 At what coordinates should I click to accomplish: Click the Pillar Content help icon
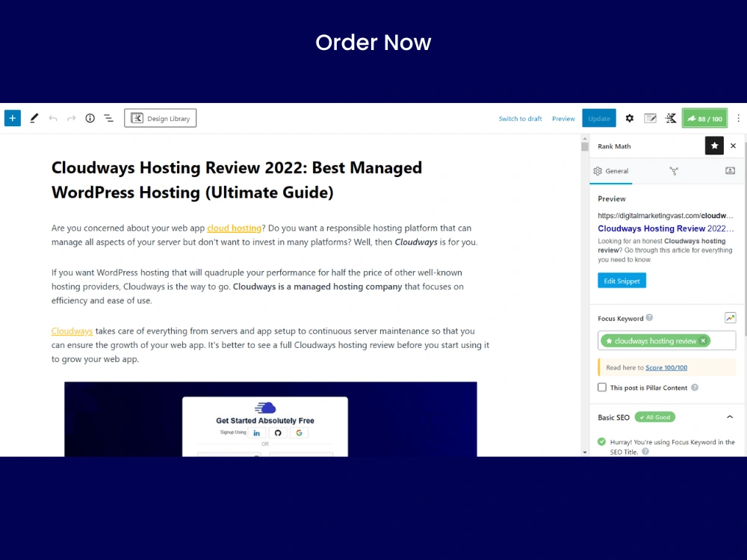coord(695,387)
